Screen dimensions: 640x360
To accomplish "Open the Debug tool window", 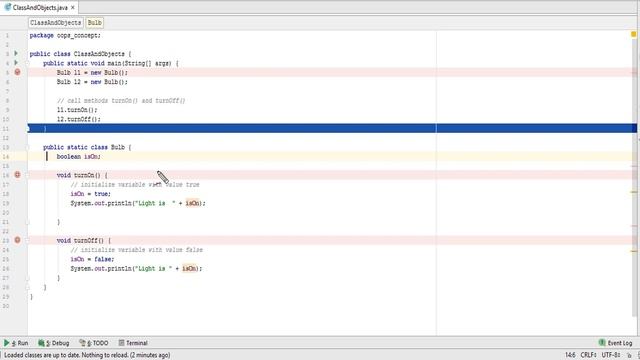I will [x=53, y=343].
